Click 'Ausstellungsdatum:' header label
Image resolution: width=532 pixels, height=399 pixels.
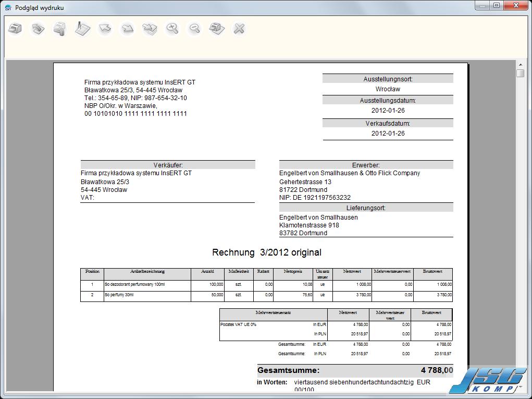point(388,101)
